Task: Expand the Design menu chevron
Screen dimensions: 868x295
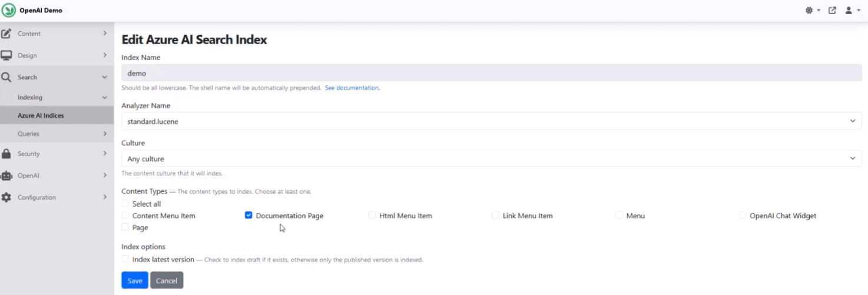Action: [x=105, y=55]
